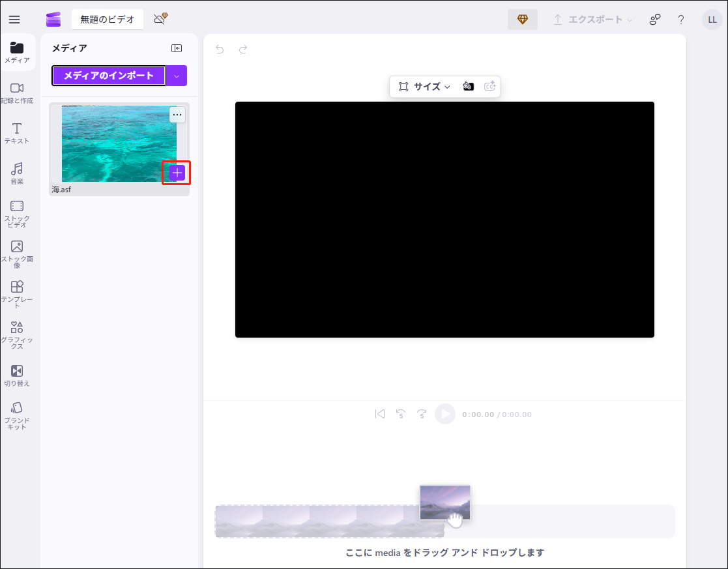Image resolution: width=728 pixels, height=569 pixels.
Task: Collapse the media panel with the sidebar toggle
Action: point(177,48)
